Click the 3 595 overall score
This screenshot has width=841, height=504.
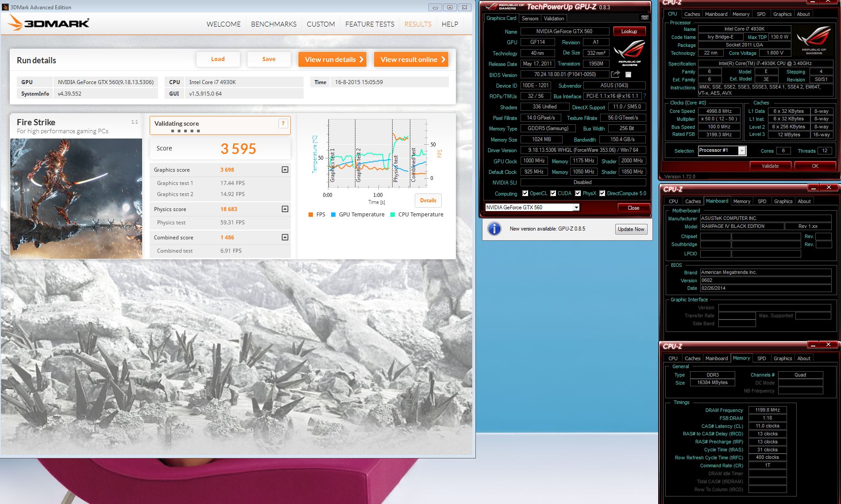coord(238,149)
